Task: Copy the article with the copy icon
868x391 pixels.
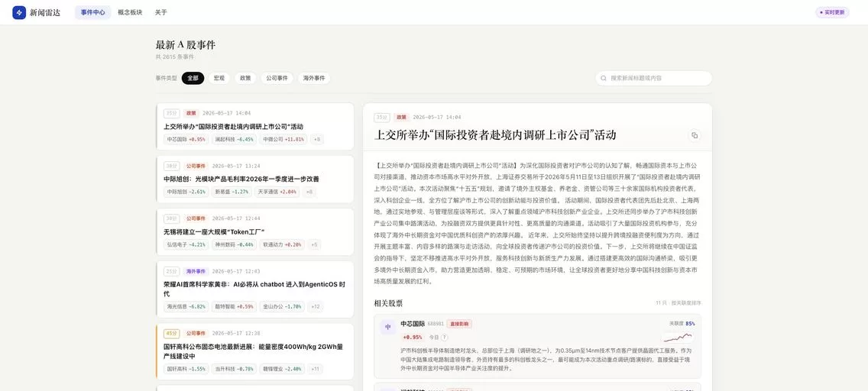Action: (x=695, y=135)
